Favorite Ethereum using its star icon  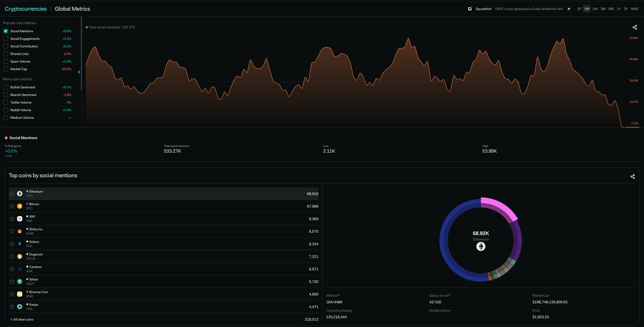click(x=12, y=194)
